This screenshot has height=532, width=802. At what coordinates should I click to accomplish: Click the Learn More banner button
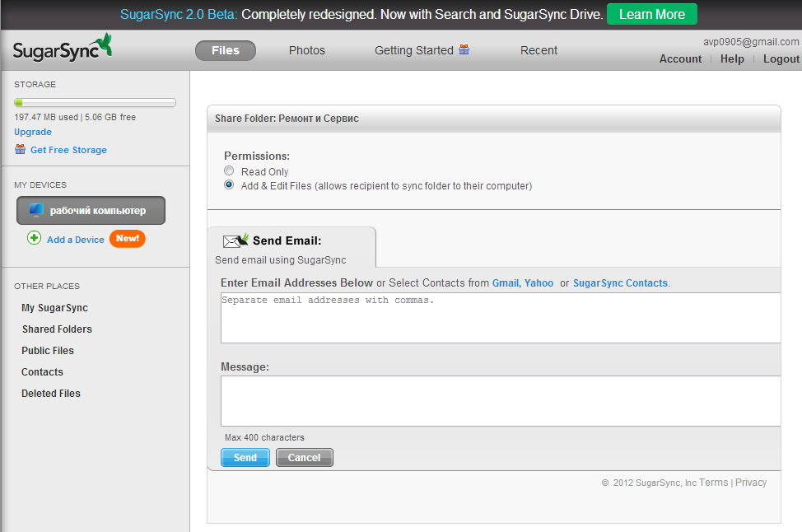point(651,14)
